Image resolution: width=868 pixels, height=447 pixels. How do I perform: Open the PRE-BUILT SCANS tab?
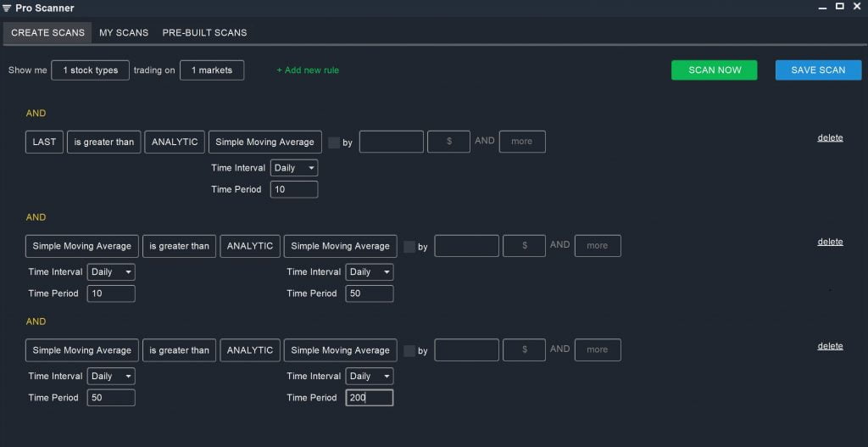tap(204, 33)
